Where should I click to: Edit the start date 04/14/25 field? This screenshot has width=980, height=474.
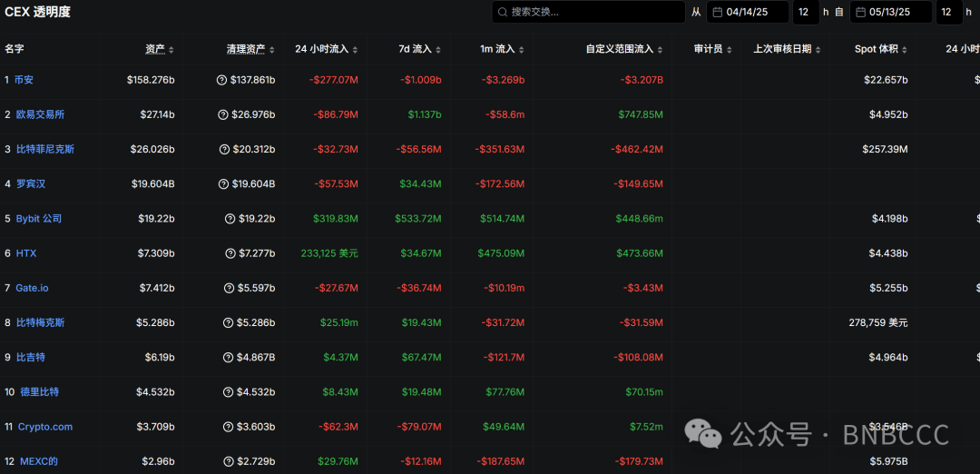click(x=748, y=12)
